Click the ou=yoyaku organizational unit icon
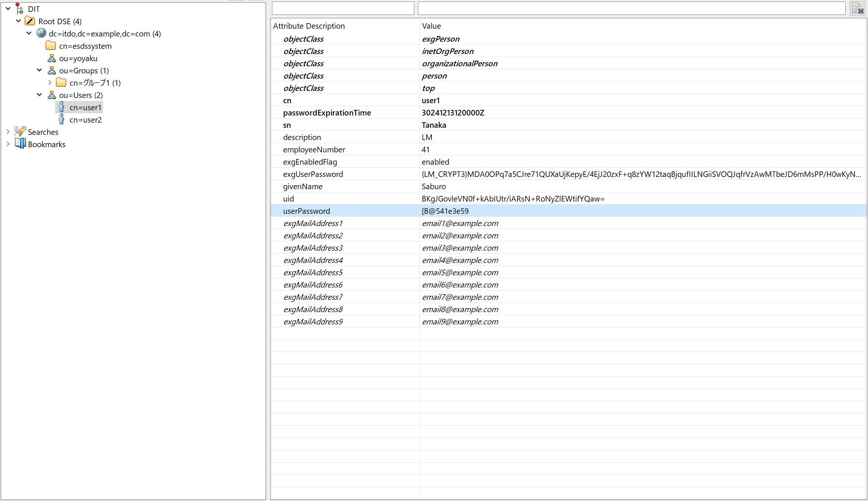The height and width of the screenshot is (501, 868). pyautogui.click(x=52, y=58)
